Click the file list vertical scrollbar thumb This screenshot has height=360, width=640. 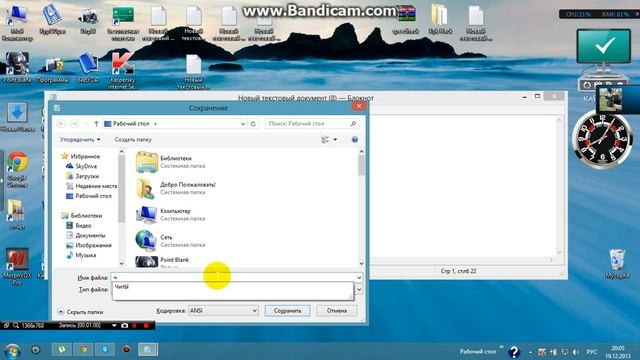tap(361, 165)
